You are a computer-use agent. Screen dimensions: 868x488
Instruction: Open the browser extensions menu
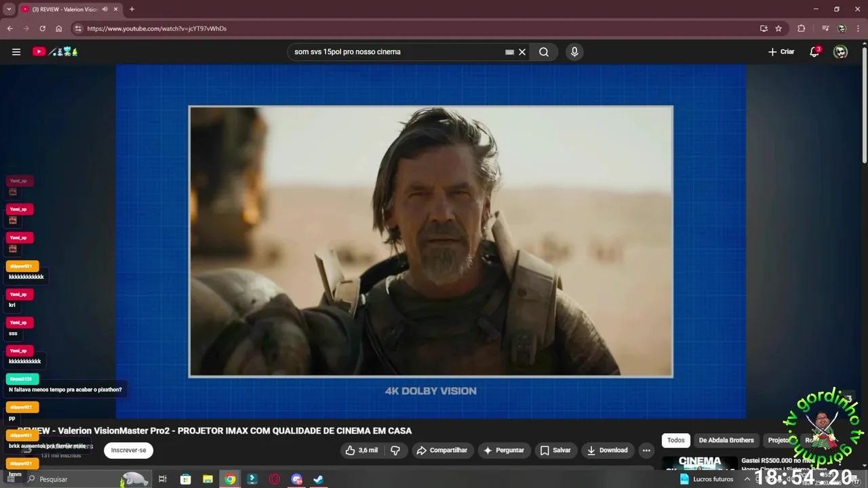(x=802, y=28)
